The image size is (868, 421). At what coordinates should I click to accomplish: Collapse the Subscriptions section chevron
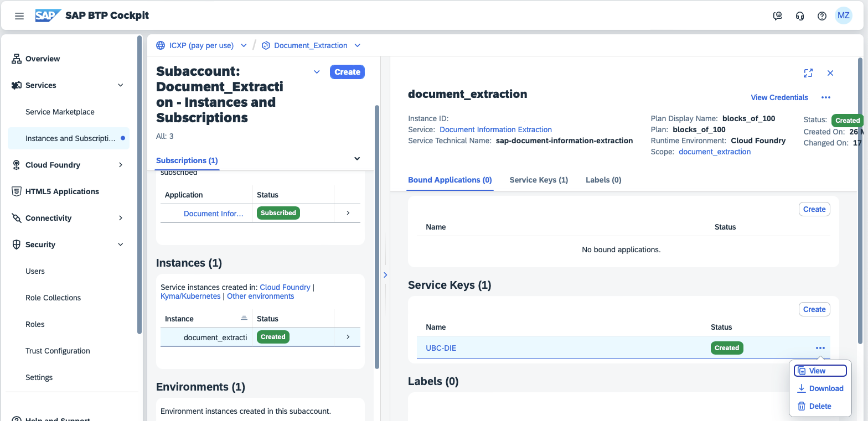click(357, 159)
